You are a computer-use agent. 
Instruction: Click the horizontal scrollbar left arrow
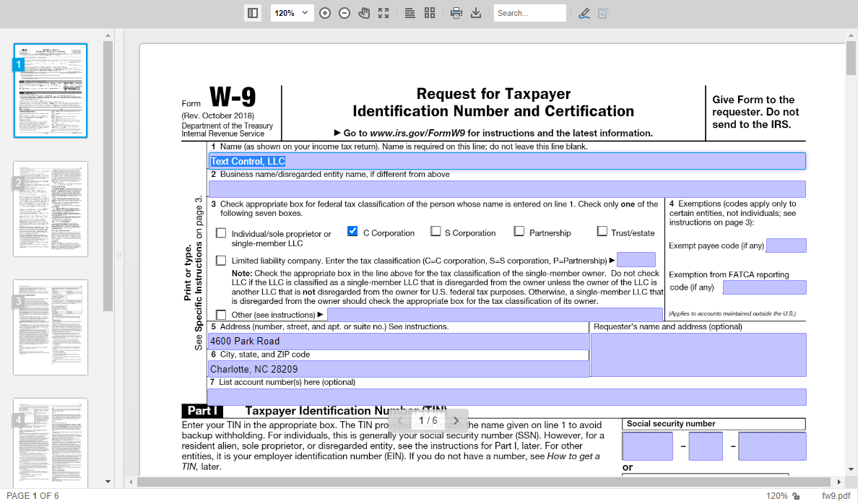click(x=130, y=482)
